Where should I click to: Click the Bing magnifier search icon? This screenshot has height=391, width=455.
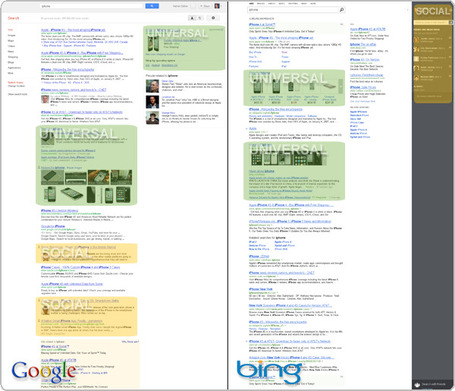[342, 10]
